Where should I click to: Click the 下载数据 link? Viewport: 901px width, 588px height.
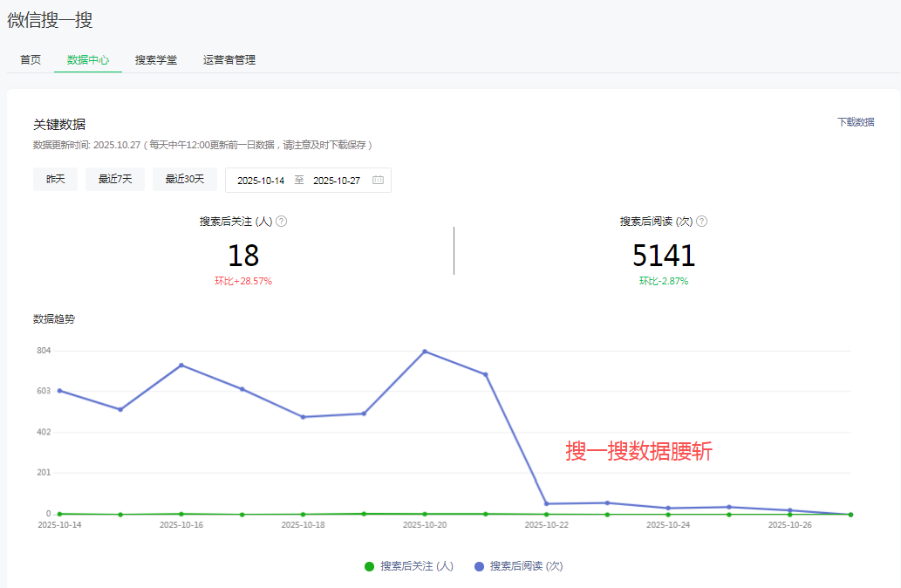(856, 122)
